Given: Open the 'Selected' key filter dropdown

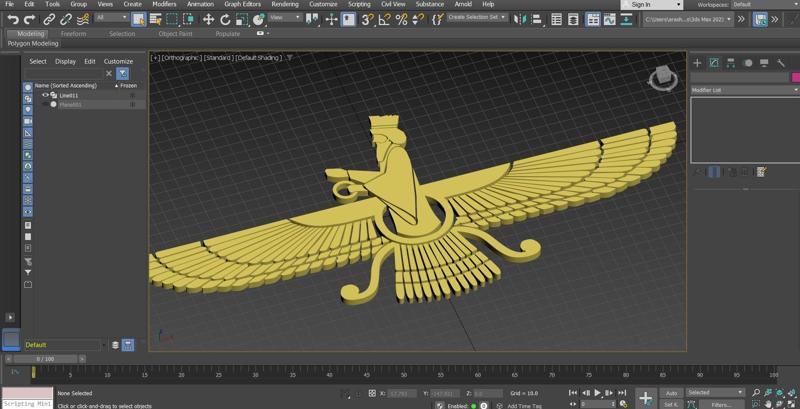Looking at the screenshot, I should (715, 392).
